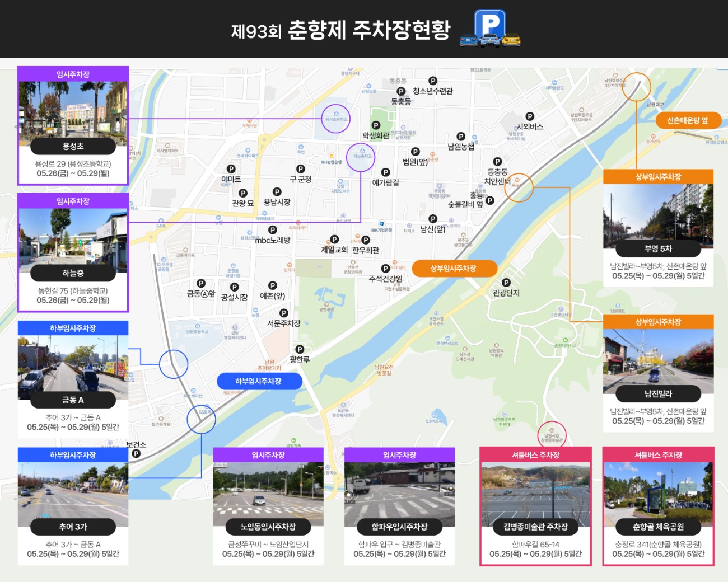Select the parking marker above 용남시장
Image resolution: width=728 pixels, height=582 pixels.
(277, 192)
